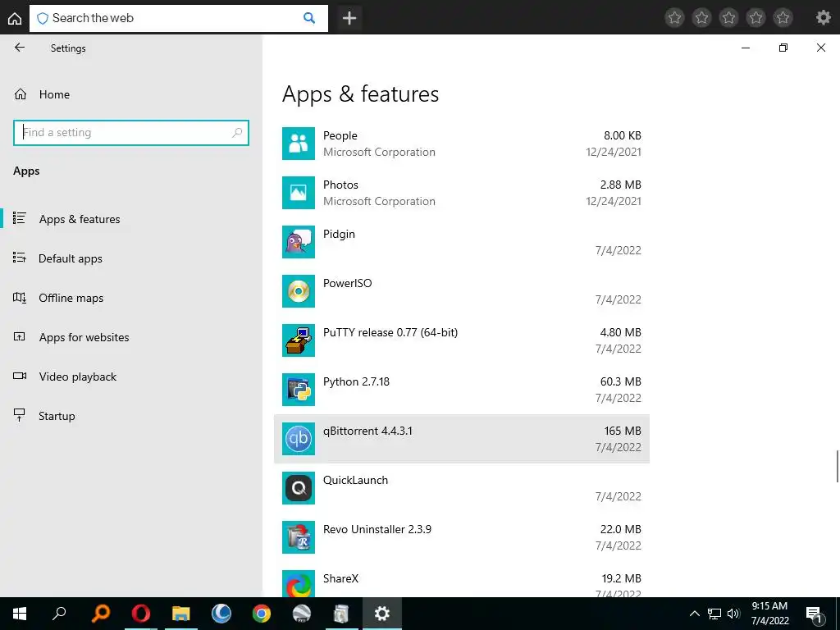
Task: Open taskbar search magnifier
Action: pos(59,614)
